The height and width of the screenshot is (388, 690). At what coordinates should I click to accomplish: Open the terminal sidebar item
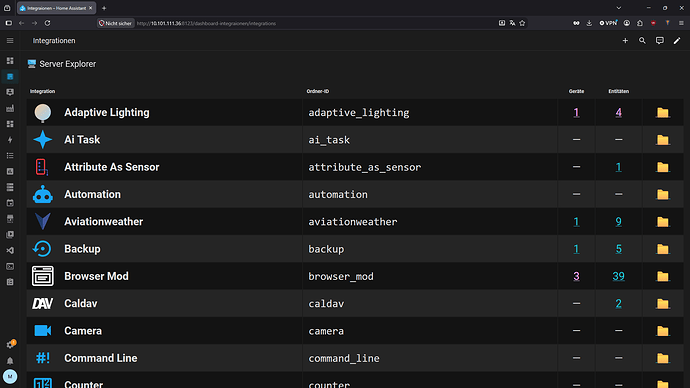10,266
